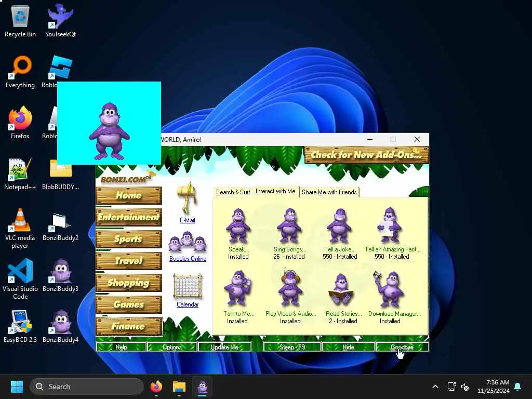Open the network tray icon
Screen dimensions: 532x399
pos(451,387)
